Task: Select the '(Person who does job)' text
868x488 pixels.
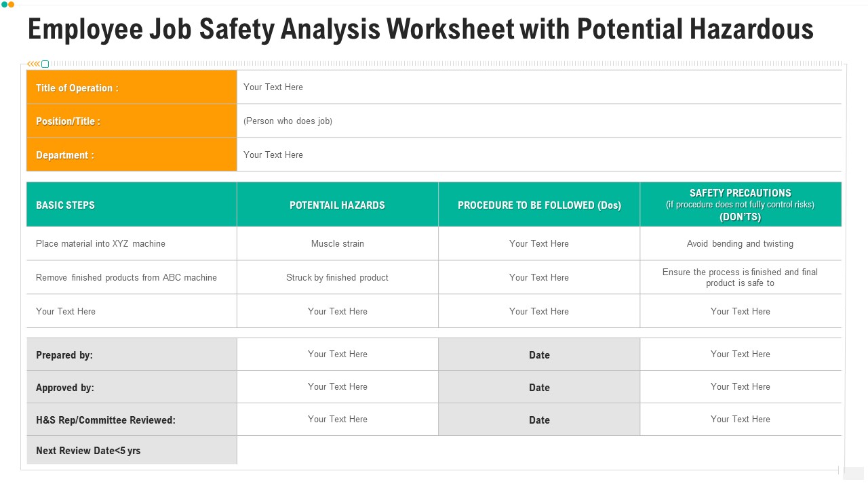Action: pyautogui.click(x=288, y=121)
